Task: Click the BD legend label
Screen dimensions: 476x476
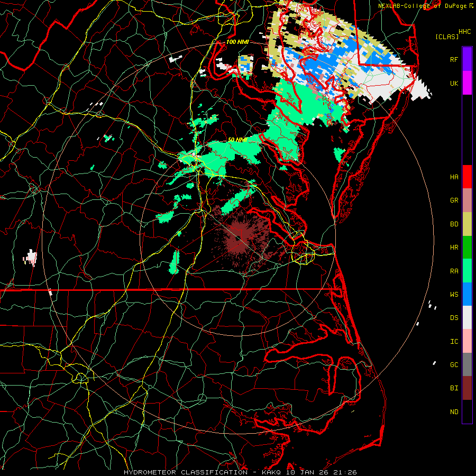Action: click(454, 224)
